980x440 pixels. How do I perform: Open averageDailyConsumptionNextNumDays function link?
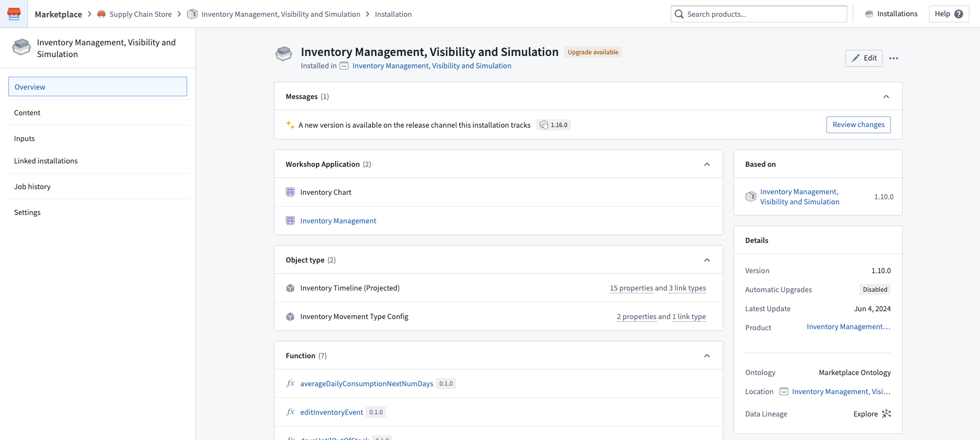[366, 383]
